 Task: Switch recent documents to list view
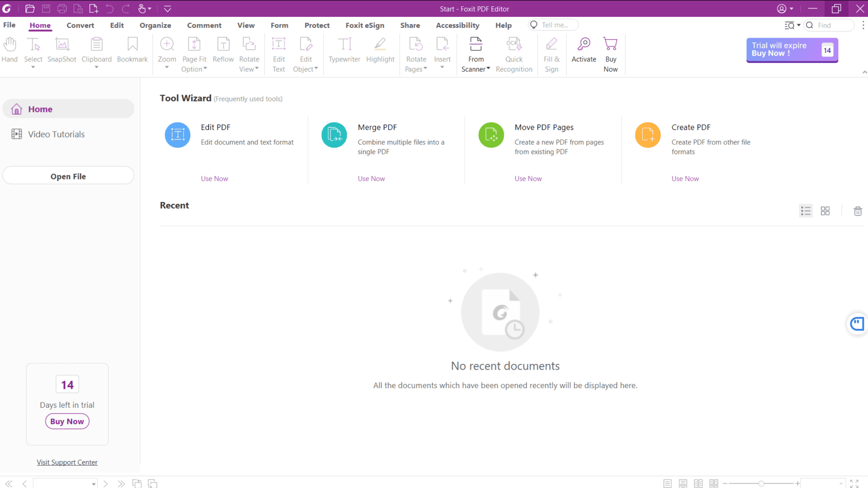tap(806, 211)
